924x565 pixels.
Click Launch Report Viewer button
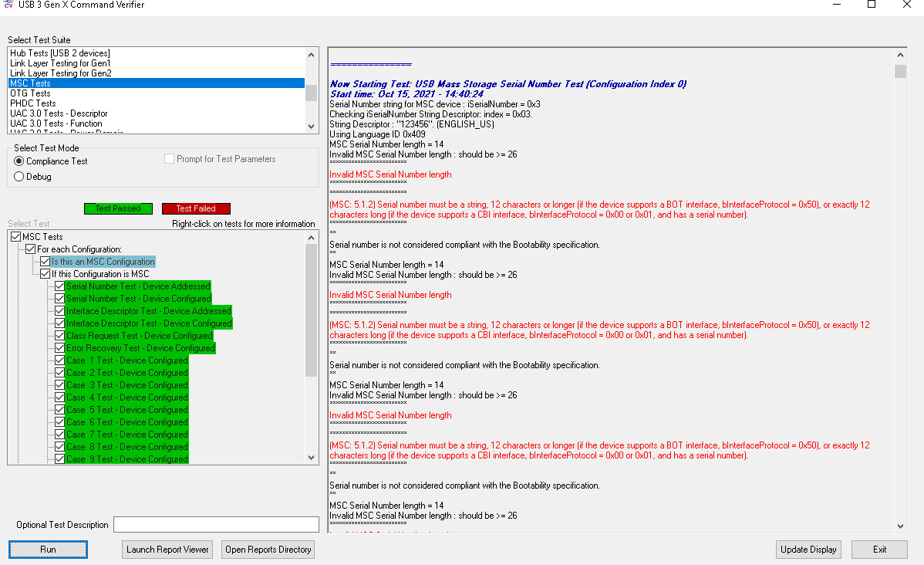click(167, 549)
